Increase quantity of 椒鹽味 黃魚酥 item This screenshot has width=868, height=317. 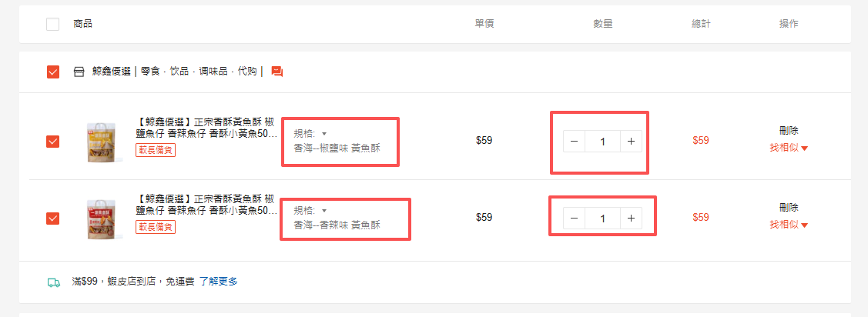(631, 142)
